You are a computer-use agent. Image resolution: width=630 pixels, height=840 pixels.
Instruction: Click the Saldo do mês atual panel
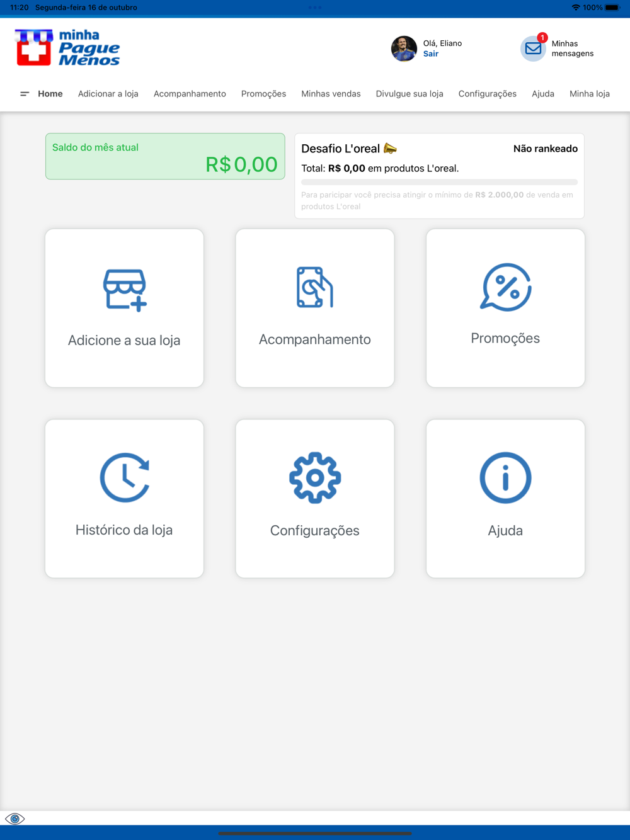tap(165, 156)
